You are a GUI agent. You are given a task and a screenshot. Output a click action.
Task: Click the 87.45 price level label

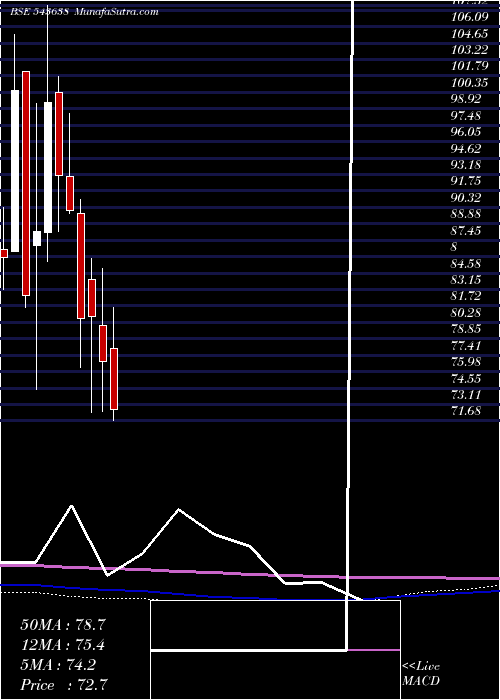(467, 231)
